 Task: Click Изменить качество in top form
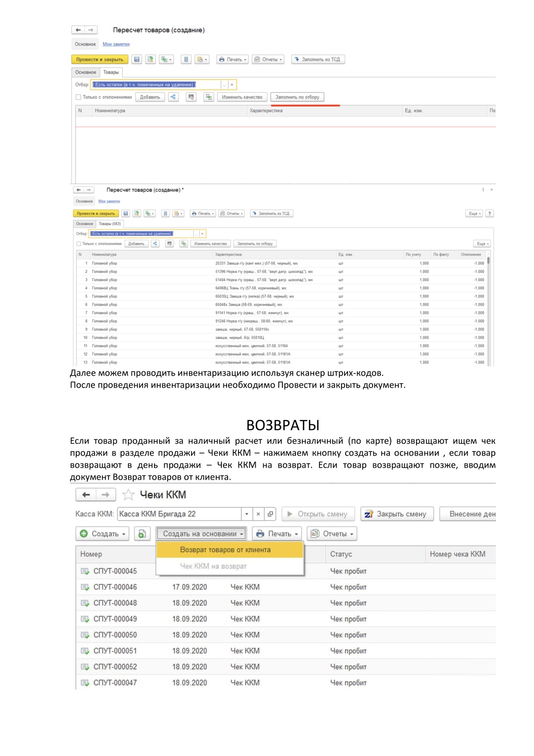[242, 97]
